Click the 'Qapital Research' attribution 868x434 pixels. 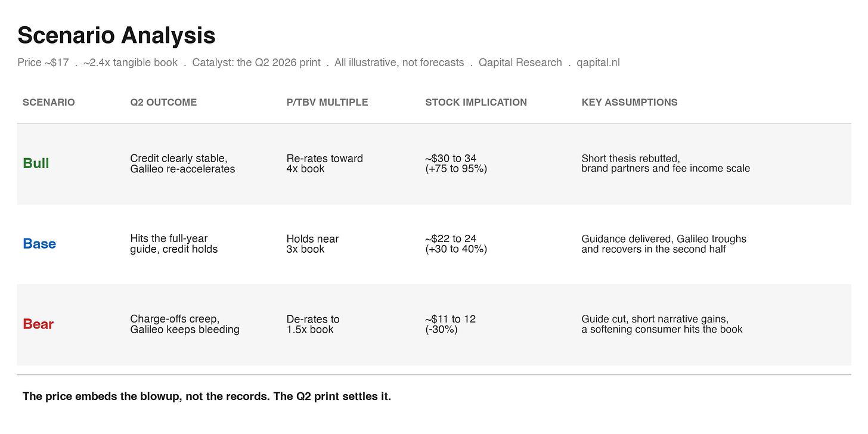point(520,63)
